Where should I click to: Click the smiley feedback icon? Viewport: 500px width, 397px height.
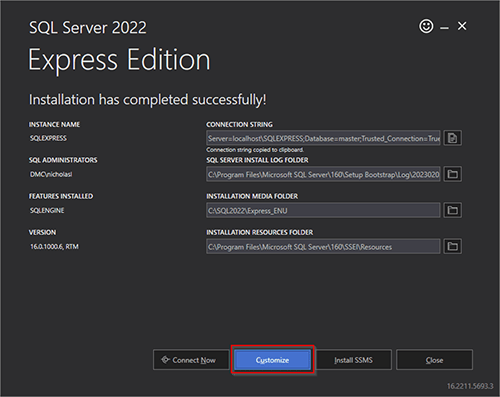click(426, 26)
